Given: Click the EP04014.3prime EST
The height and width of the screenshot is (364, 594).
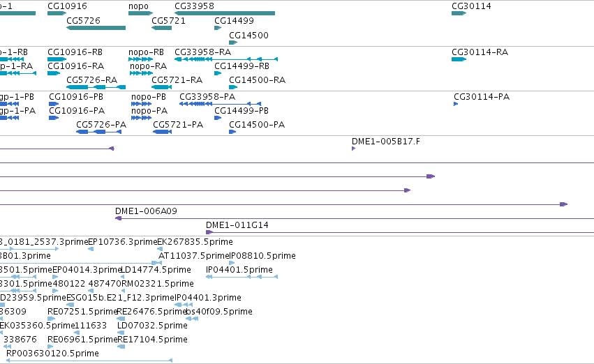Looking at the screenshot, I should coord(55,277).
